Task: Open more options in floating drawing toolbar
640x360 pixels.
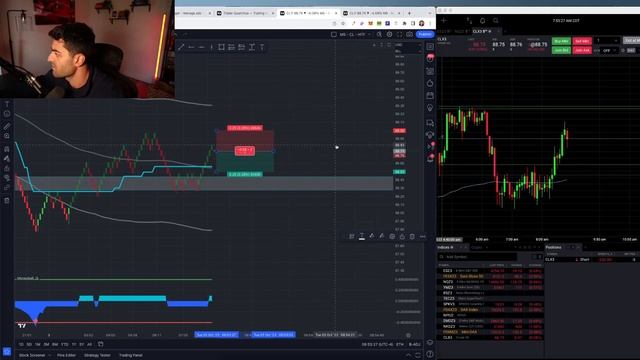Action: (422, 236)
